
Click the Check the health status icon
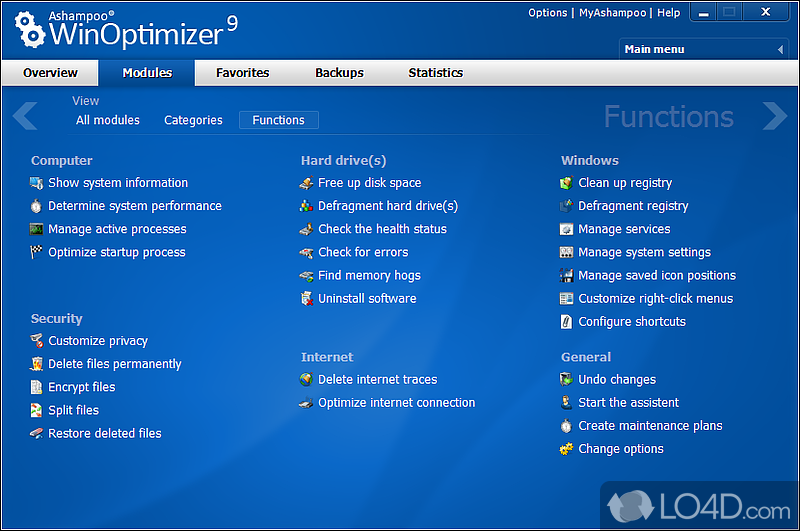pyautogui.click(x=306, y=229)
